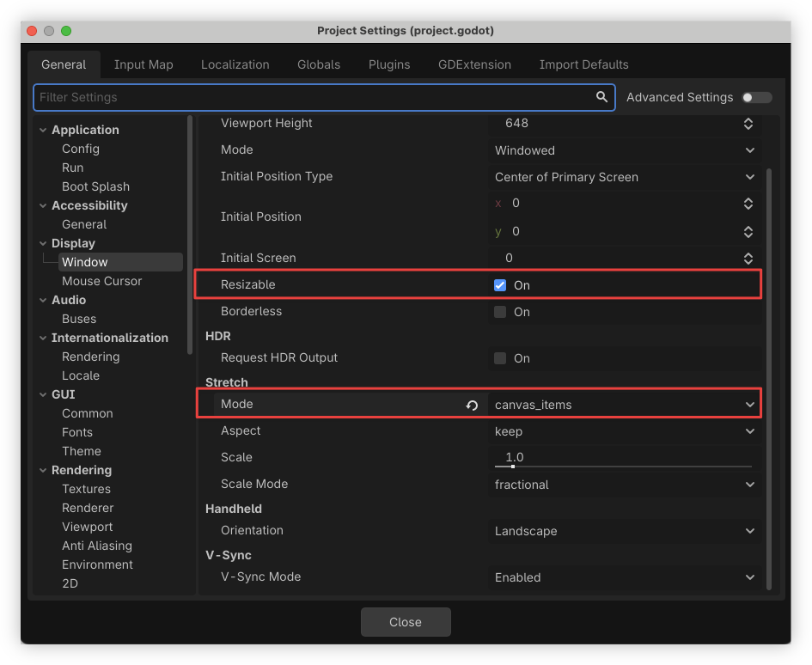Click the Initial Position x stepper arrows
This screenshot has height=665, width=812.
[748, 204]
